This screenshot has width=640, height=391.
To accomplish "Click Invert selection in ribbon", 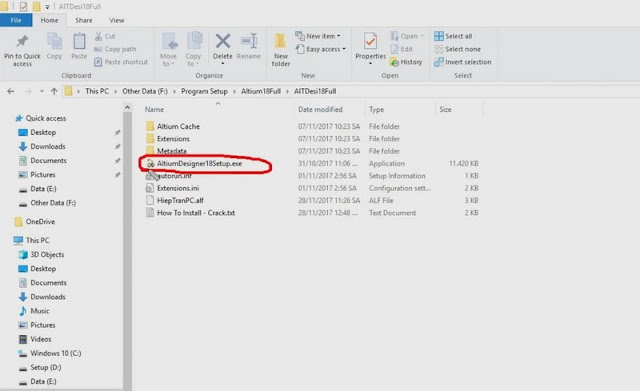I will 463,62.
